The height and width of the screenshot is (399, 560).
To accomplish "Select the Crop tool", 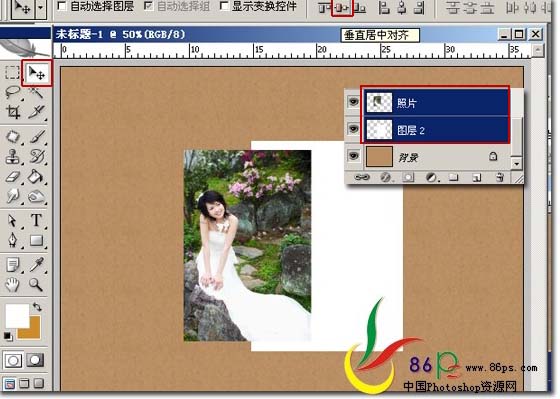I will click(x=12, y=112).
